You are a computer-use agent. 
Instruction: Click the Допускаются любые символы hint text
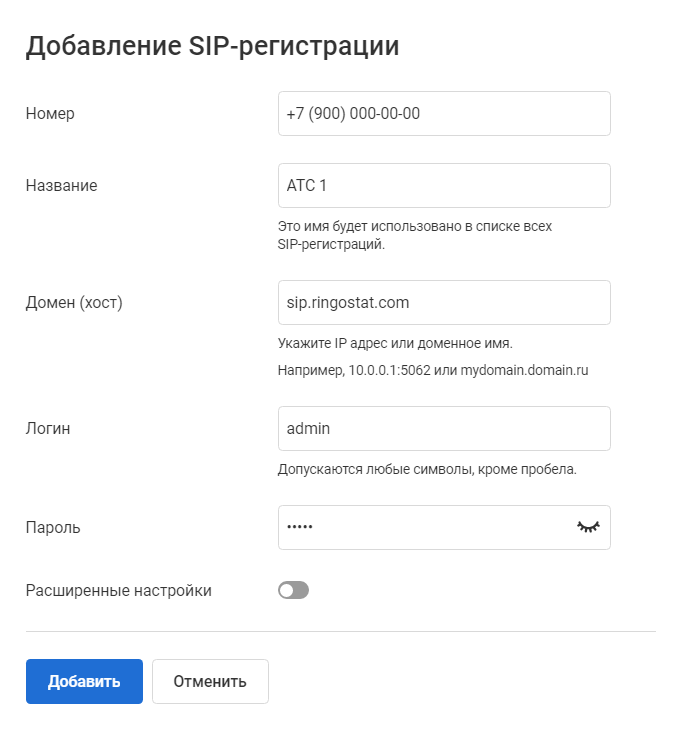pyautogui.click(x=427, y=468)
